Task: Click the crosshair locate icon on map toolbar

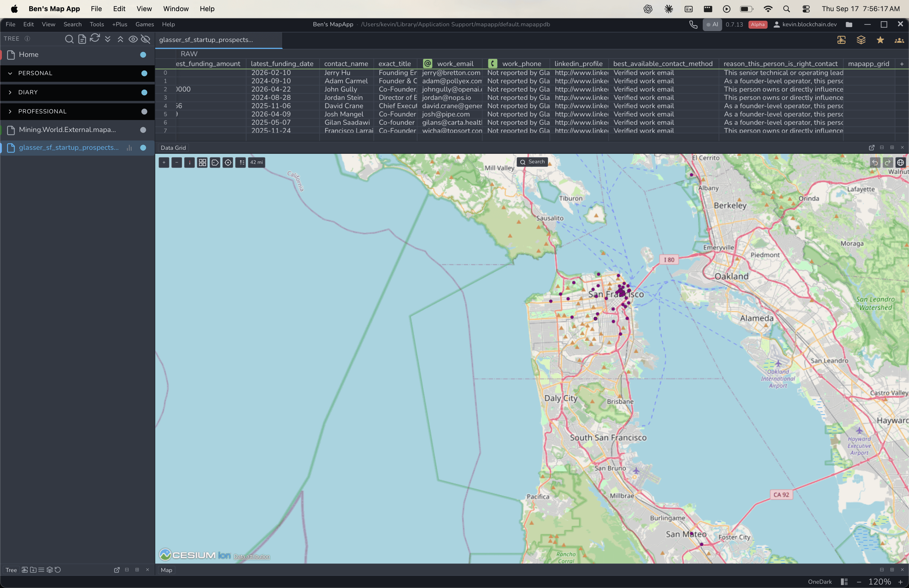Action: 228,163
